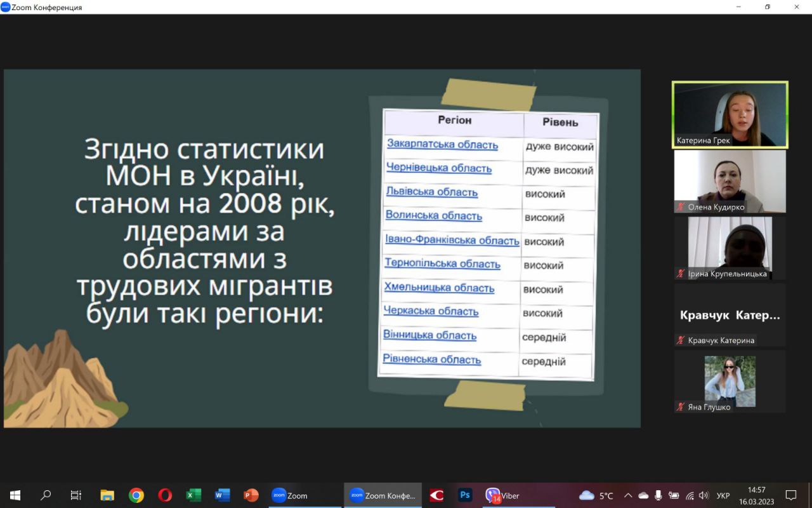Open Photoshop from the taskbar
This screenshot has height=508, width=812.
465,495
